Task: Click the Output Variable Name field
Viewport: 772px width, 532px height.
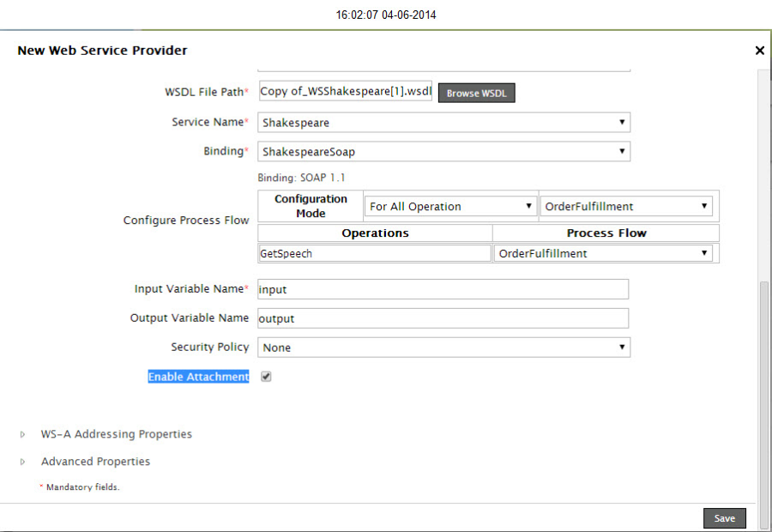Action: click(443, 318)
